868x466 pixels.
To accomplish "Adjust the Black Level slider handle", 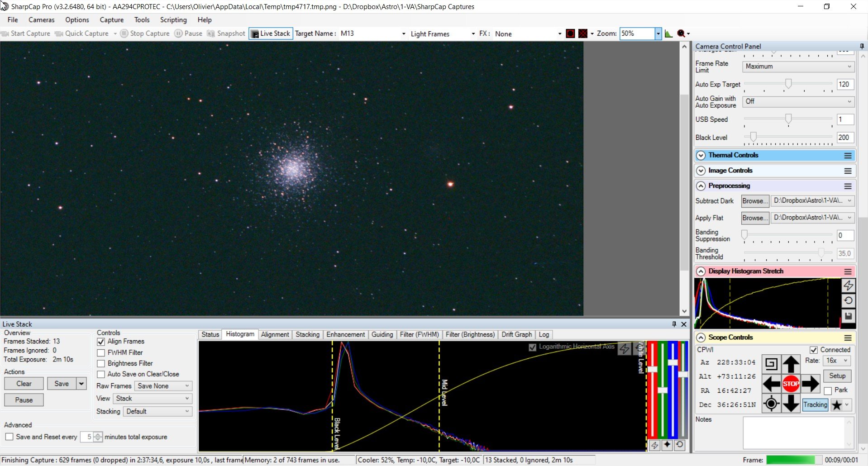I will [753, 137].
